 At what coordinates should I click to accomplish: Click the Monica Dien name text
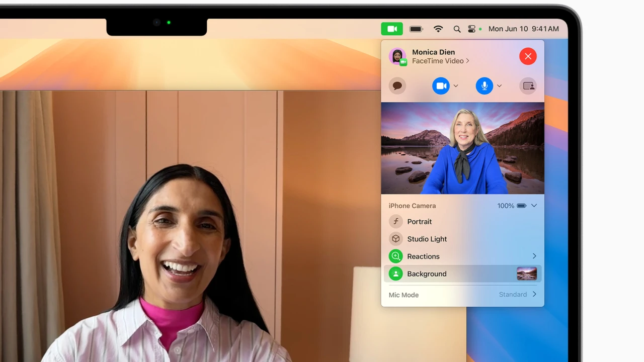tap(433, 52)
